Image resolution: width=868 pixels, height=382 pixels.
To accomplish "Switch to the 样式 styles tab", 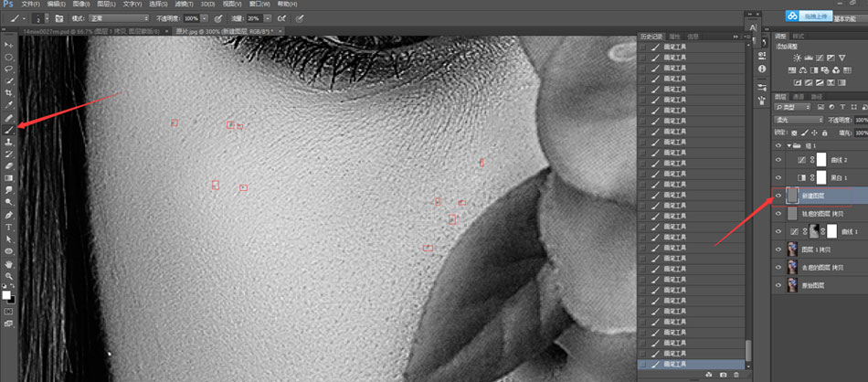I will 799,36.
